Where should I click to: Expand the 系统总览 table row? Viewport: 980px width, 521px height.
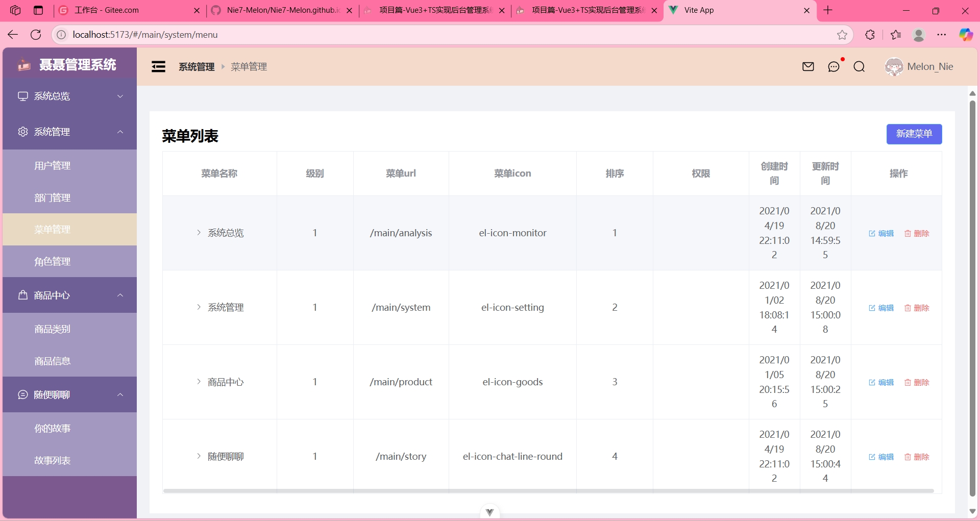click(199, 233)
